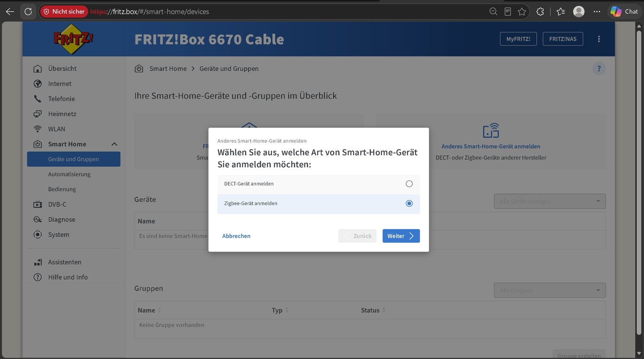Click the Telefonie phone icon
Image resolution: width=644 pixels, height=359 pixels.
(37, 99)
